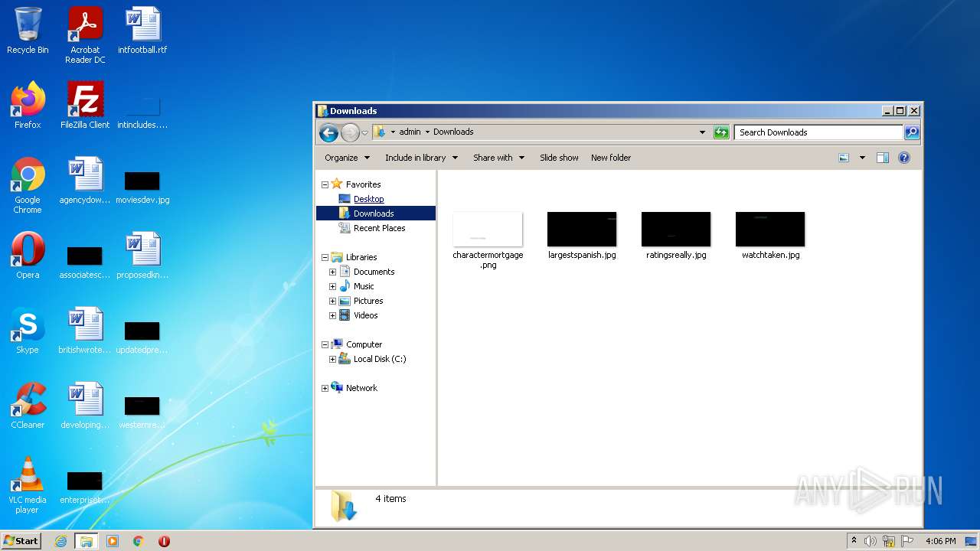Open the views options dropdown arrow

click(x=862, y=158)
